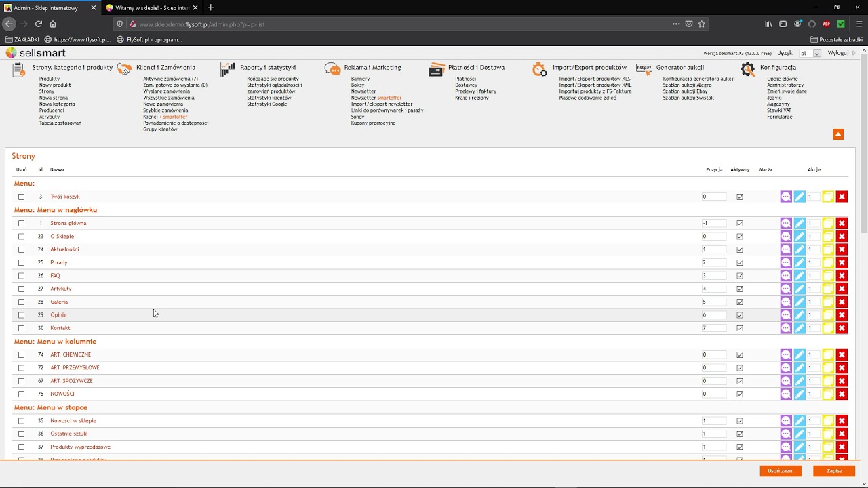
Task: Mark Kontakt row's delete checkbox
Action: click(21, 328)
